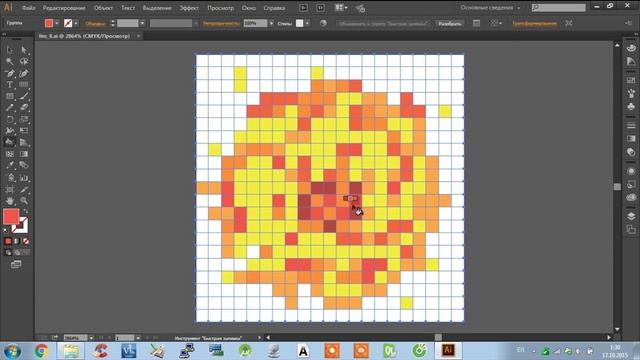Open control bar fill color dropdown
Screen dimensions: 640x360
tap(57, 23)
